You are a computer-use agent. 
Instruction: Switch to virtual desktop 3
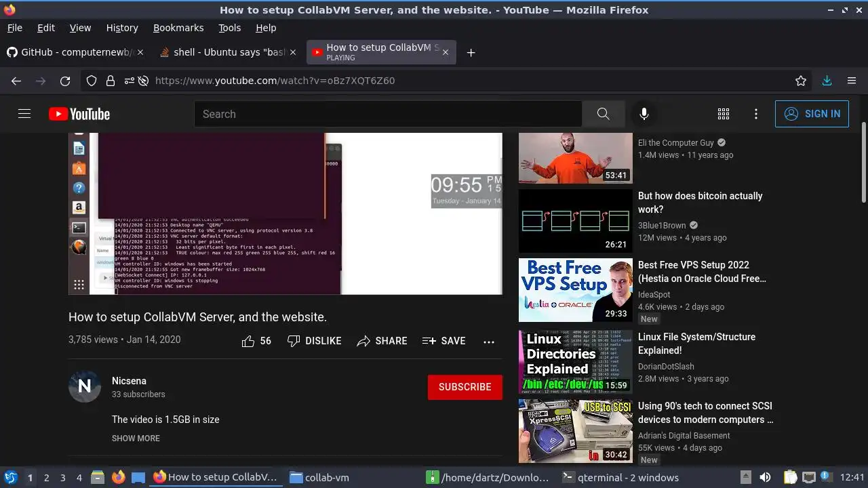point(62,478)
